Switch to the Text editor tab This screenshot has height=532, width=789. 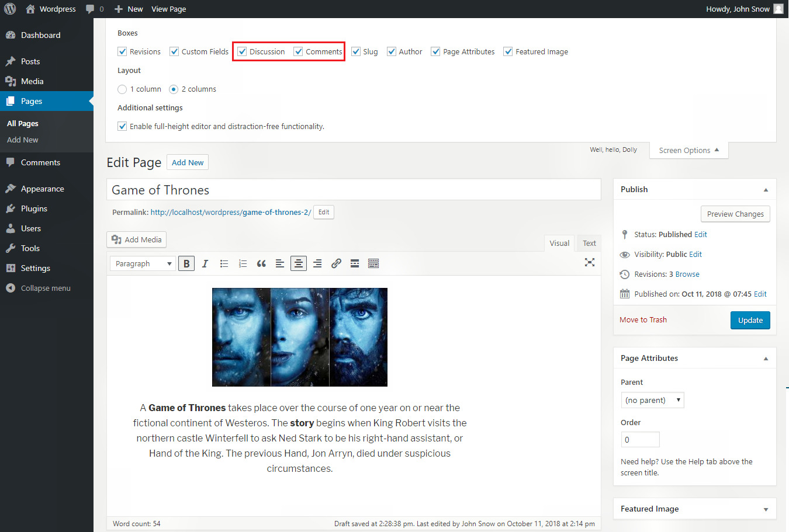(589, 243)
